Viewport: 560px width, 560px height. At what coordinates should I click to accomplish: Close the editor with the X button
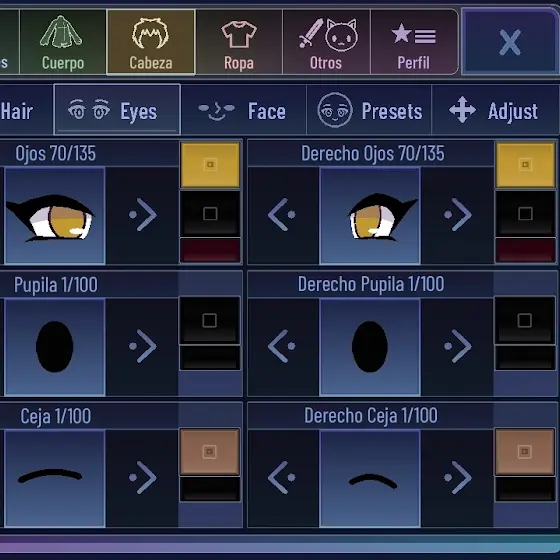[x=510, y=42]
